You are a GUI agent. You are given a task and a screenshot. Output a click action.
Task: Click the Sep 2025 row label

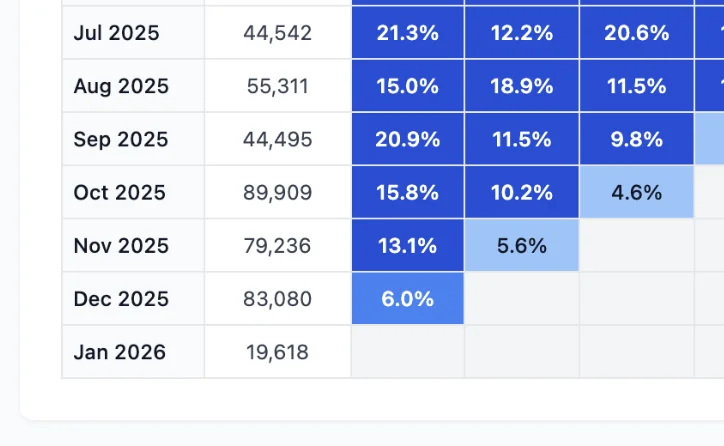(x=121, y=139)
